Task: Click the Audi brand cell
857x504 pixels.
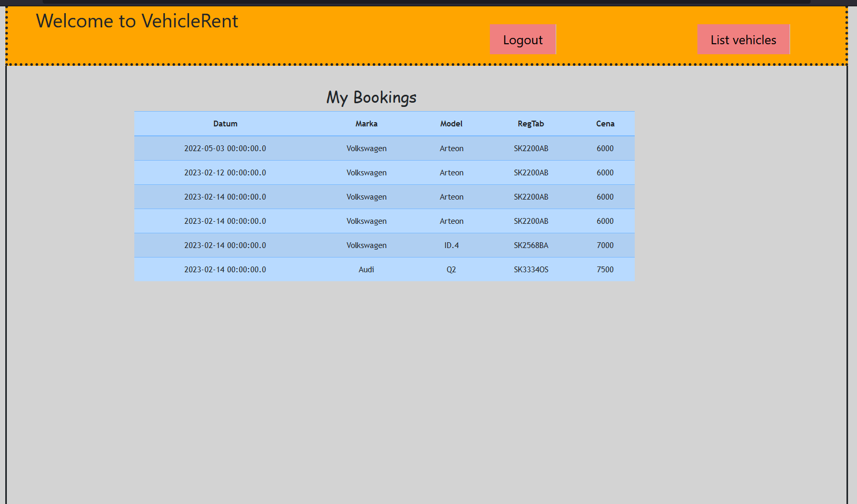Action: (366, 270)
